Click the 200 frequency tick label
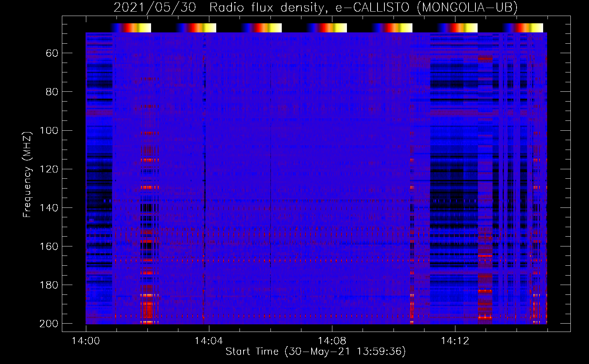Image resolution: width=589 pixels, height=364 pixels. pos(49,324)
